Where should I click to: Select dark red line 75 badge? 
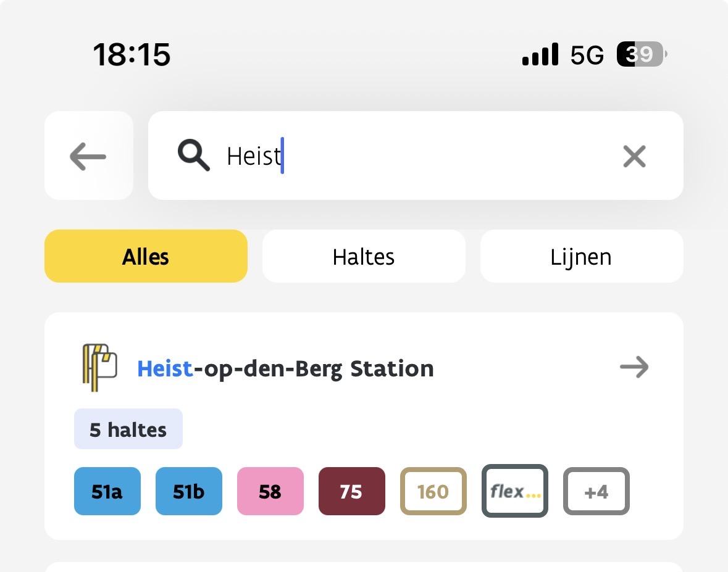coord(351,491)
